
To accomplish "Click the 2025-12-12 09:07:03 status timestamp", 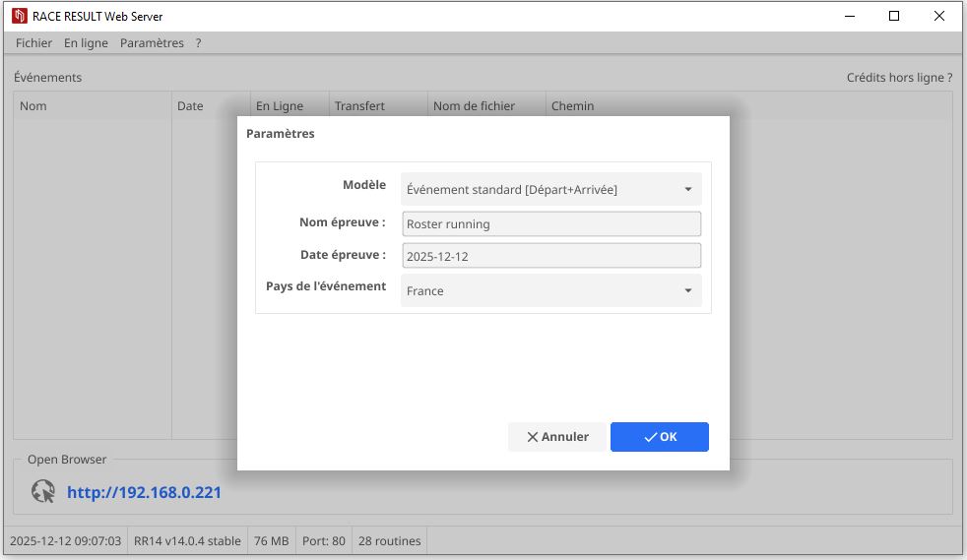I will pos(65,541).
